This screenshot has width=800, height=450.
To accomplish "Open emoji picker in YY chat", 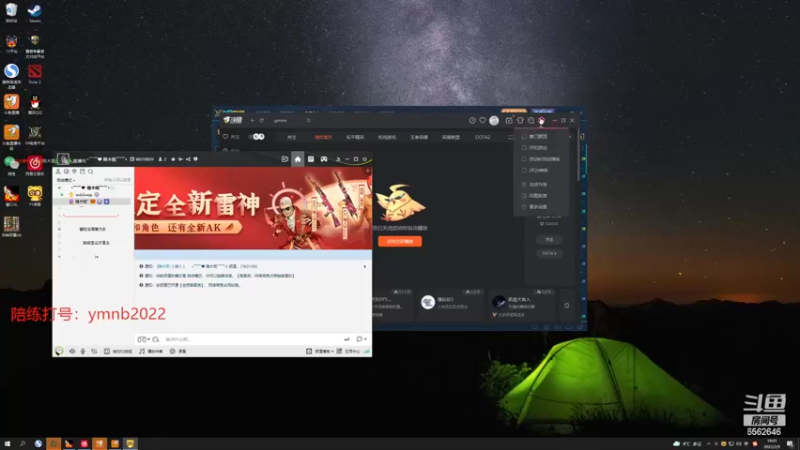I will [142, 339].
